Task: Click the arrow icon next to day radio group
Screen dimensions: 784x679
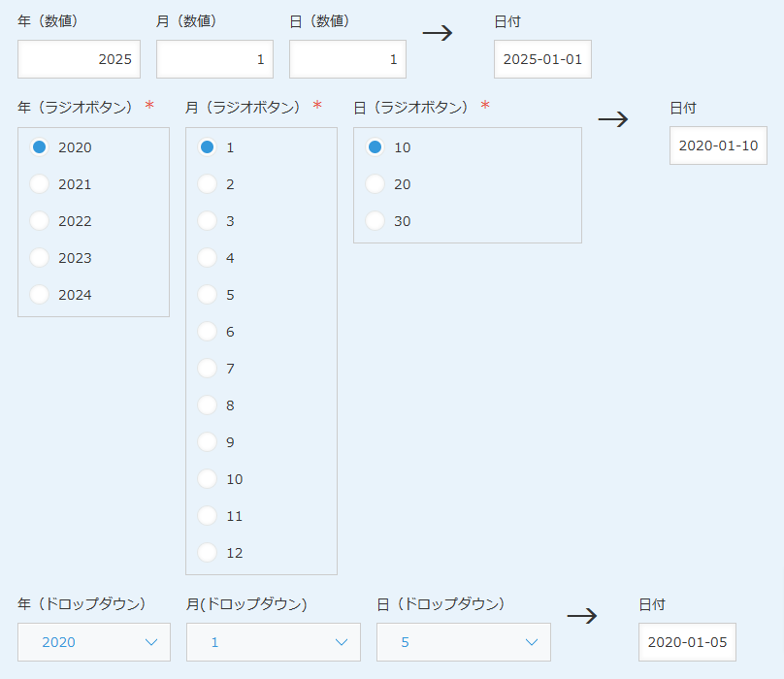Action: click(x=613, y=119)
